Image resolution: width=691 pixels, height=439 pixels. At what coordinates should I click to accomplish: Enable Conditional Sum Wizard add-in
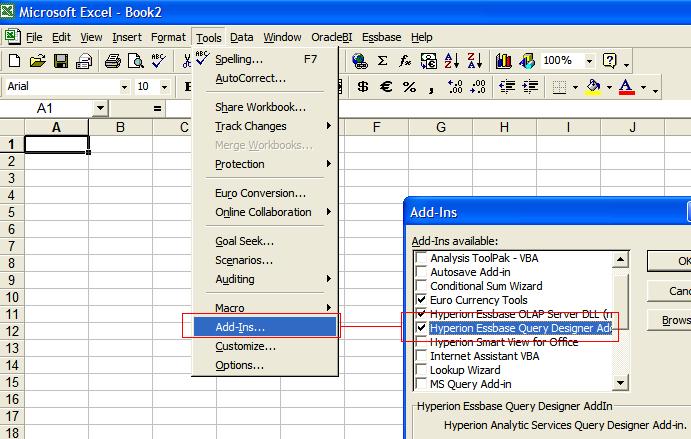pos(422,286)
